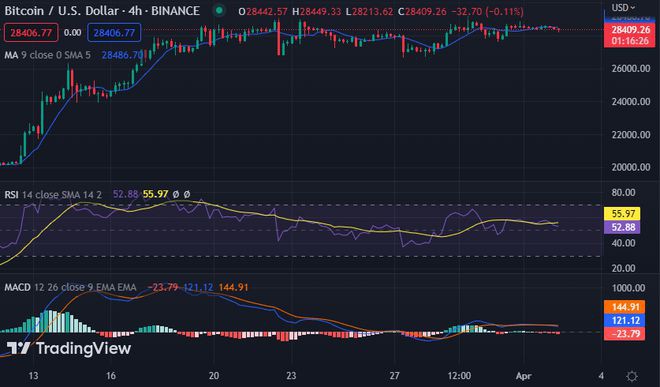Click the date label 23 on time axis
The width and height of the screenshot is (660, 387).
[291, 376]
